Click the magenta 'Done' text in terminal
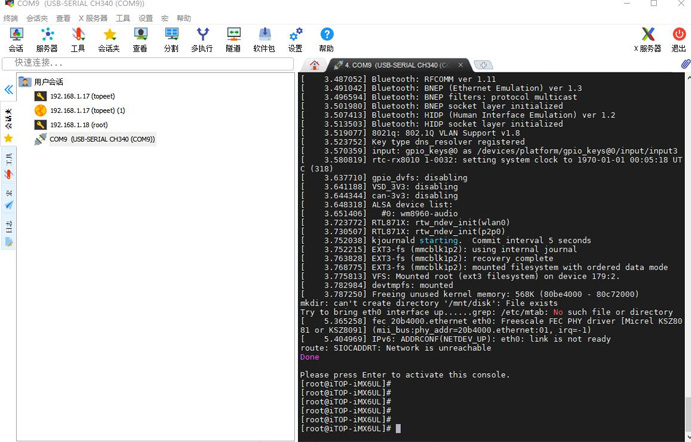 tap(309, 357)
